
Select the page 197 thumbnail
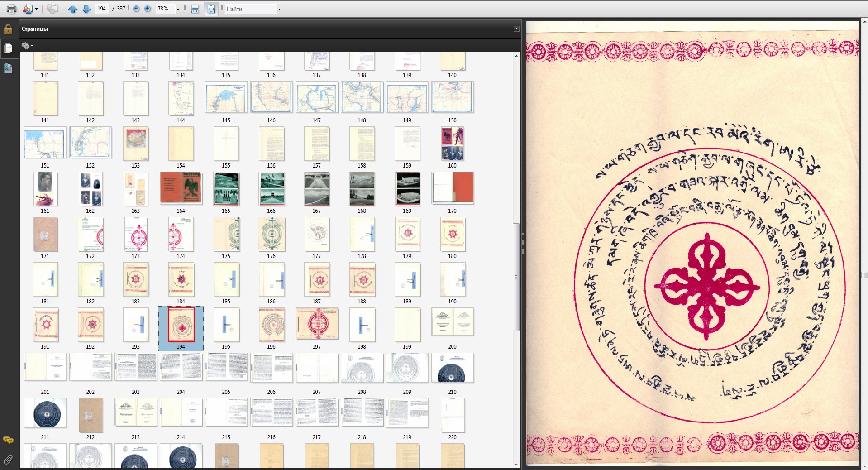click(x=316, y=324)
